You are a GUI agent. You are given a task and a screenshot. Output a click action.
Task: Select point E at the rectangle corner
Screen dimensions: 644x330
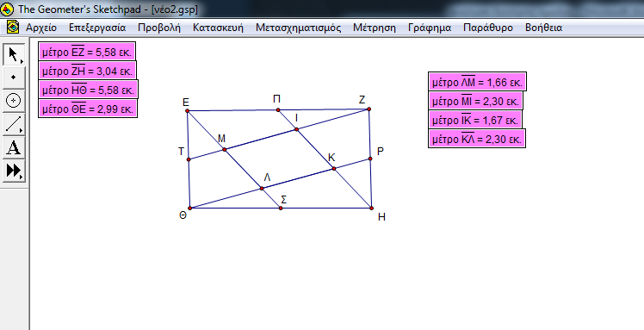188,110
